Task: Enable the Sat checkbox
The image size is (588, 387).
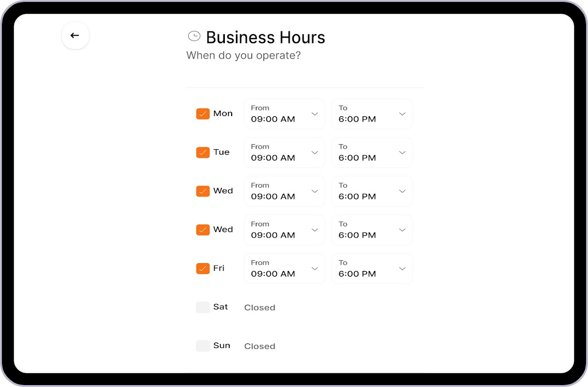Action: 203,307
